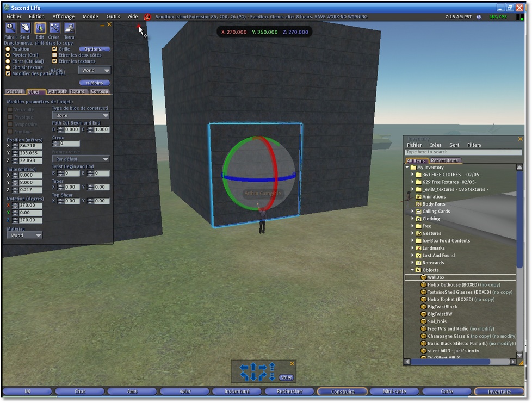Toggle the Grille checkbox
This screenshot has width=532, height=403.
coord(54,49)
